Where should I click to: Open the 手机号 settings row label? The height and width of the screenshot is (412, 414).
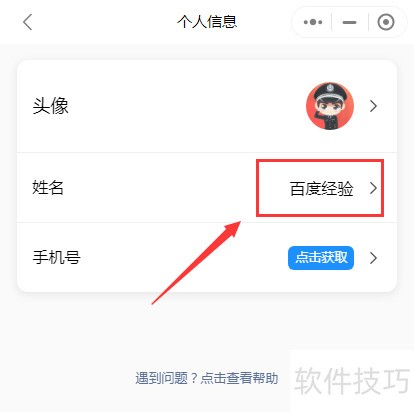point(56,257)
